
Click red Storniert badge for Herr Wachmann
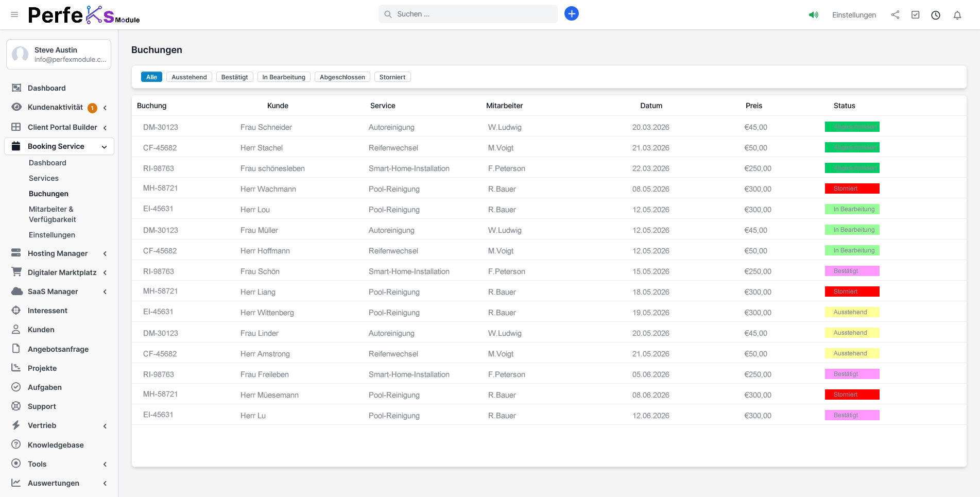(x=852, y=188)
